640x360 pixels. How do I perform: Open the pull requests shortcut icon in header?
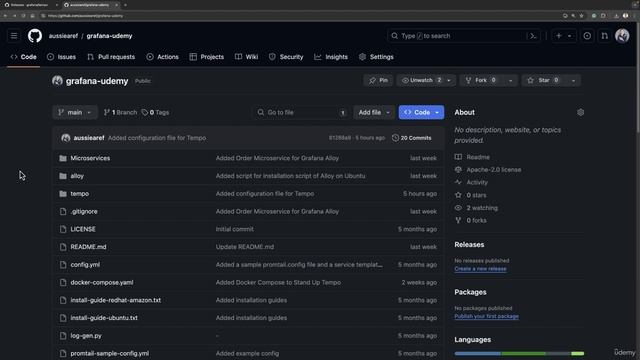point(604,36)
